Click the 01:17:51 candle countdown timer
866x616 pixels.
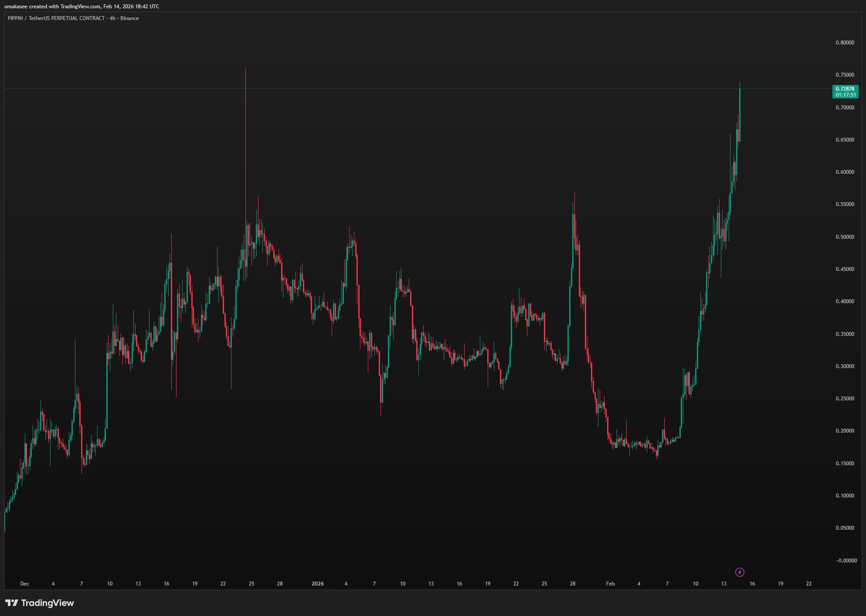[x=845, y=95]
